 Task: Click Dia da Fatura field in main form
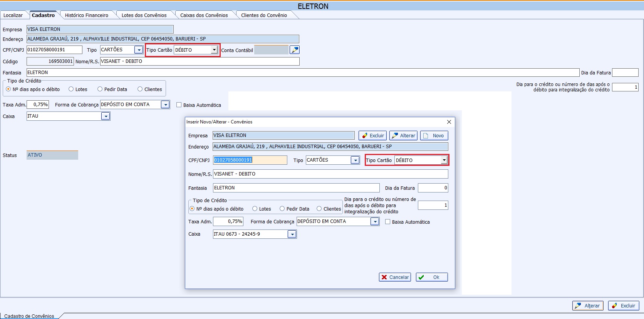click(x=625, y=73)
